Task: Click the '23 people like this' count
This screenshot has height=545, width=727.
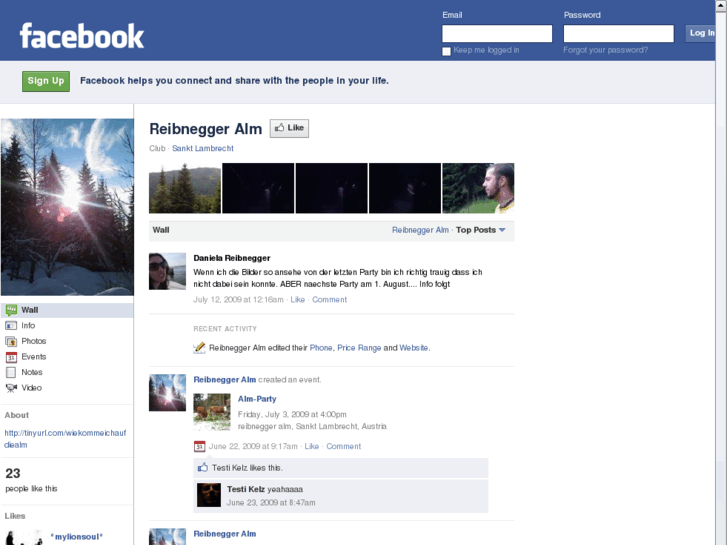Action: (x=31, y=480)
